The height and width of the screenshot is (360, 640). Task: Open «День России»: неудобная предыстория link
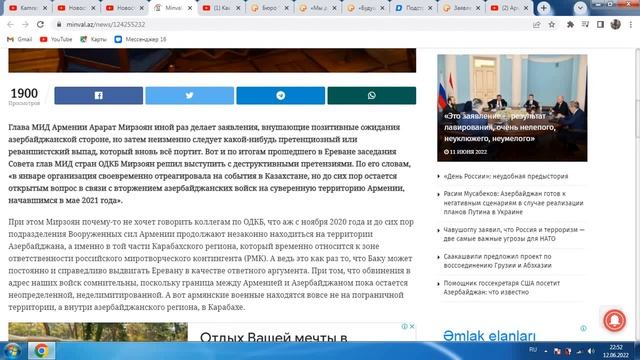506,176
